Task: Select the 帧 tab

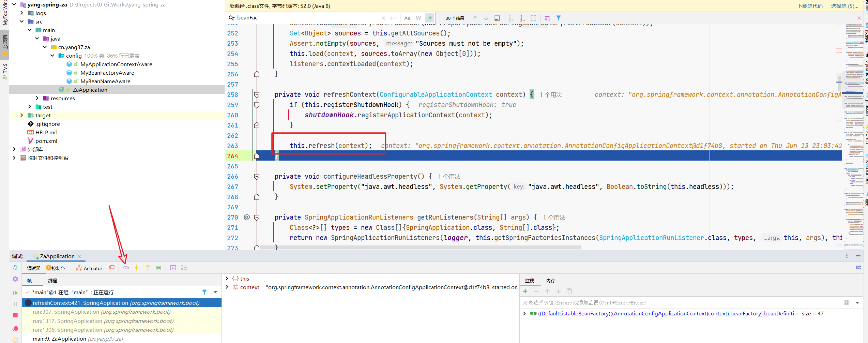Action: (x=30, y=281)
